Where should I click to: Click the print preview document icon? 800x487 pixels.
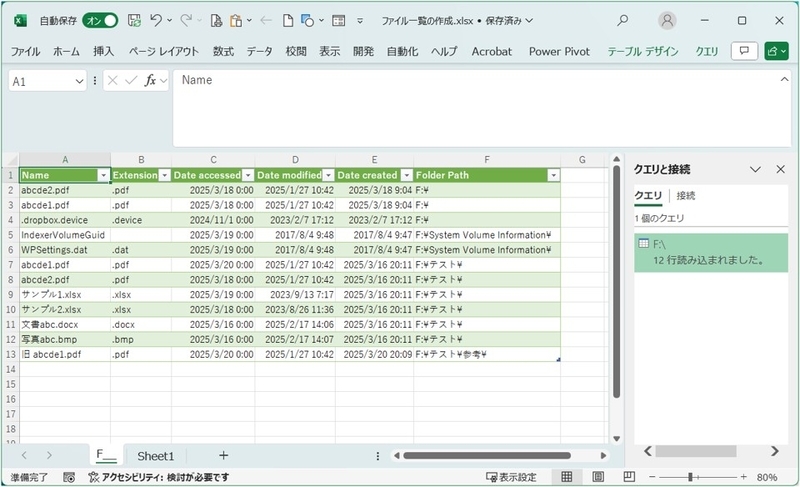pyautogui.click(x=216, y=20)
